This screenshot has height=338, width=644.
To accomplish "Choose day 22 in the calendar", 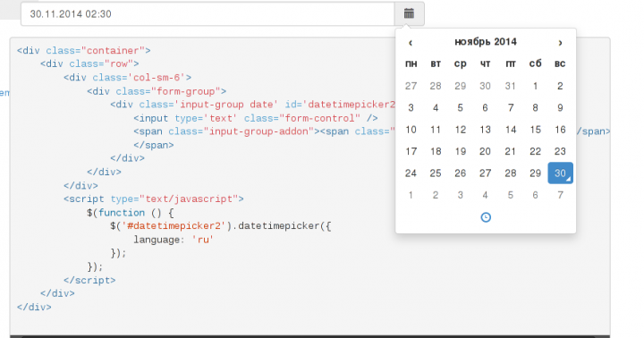I will (x=535, y=151).
